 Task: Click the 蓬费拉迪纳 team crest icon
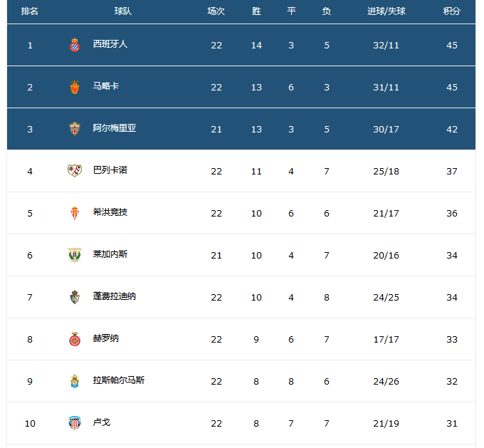point(75,297)
